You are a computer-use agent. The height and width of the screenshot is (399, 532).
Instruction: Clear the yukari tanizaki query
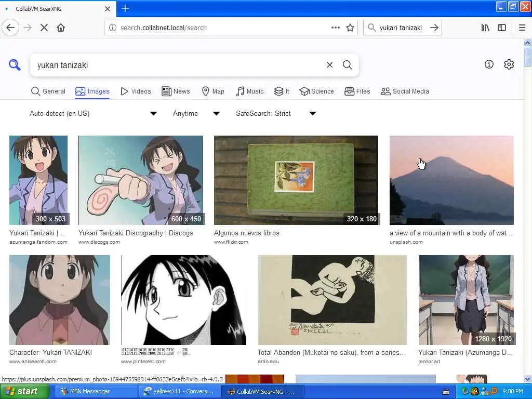click(329, 65)
